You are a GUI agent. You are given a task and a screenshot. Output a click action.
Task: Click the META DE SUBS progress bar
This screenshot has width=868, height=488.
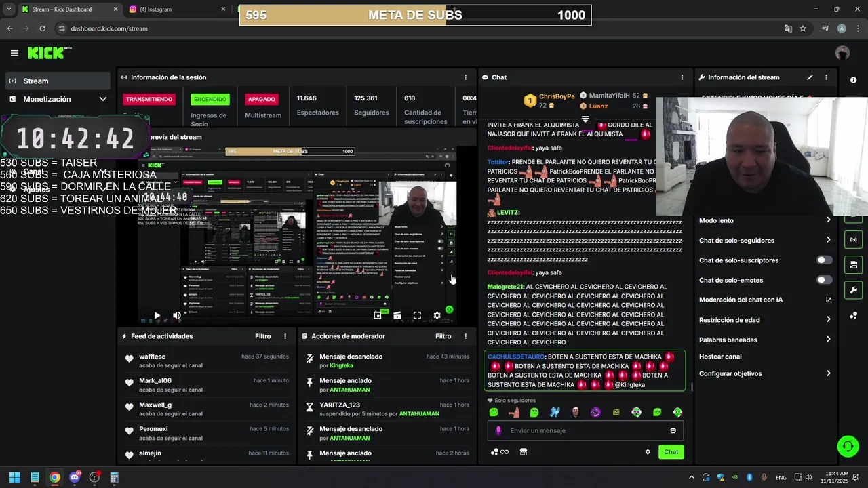(x=415, y=15)
